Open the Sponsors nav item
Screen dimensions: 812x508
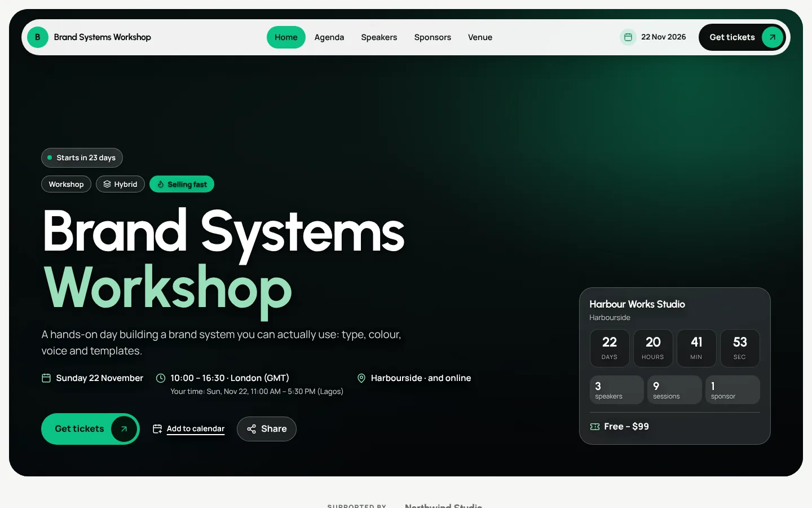tap(433, 37)
